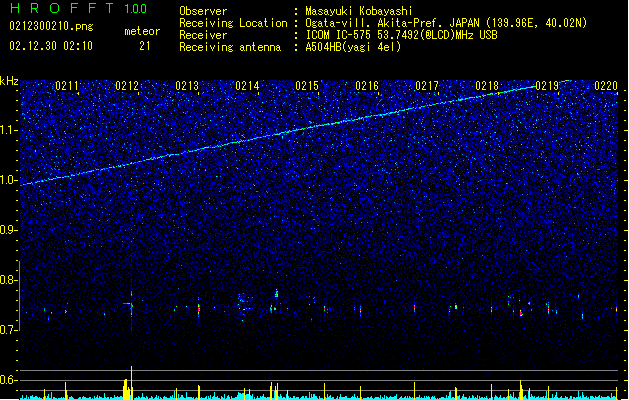Screen dimensions: 629x400
Task: Click the Receiving Location label
Action: (x=233, y=23)
